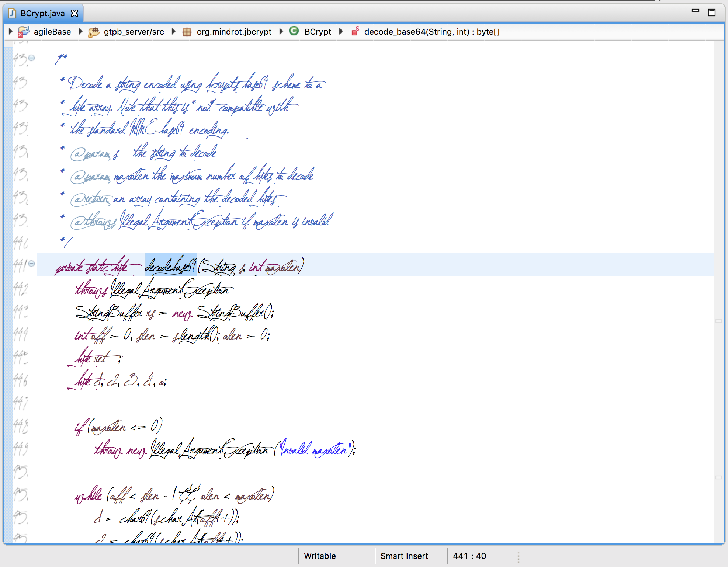The height and width of the screenshot is (567, 728).
Task: Collapse the decode_base64 method fold marker
Action: pyautogui.click(x=31, y=263)
